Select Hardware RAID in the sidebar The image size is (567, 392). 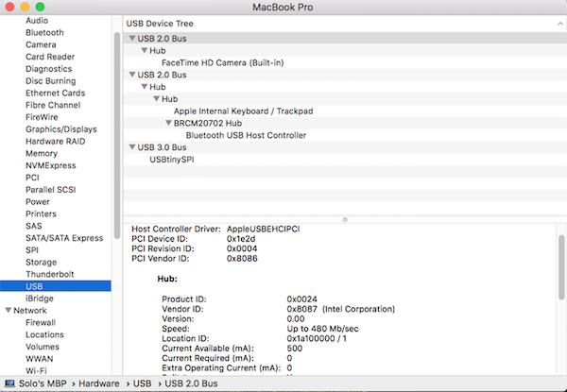click(56, 142)
